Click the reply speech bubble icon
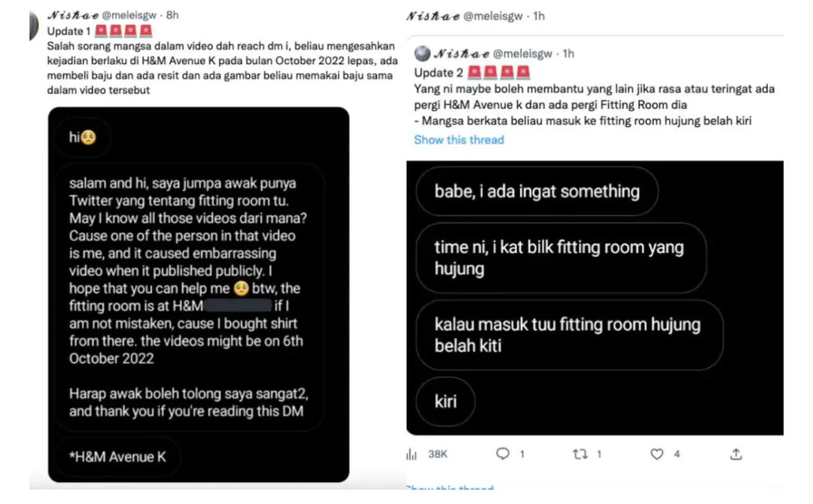Viewport: 813px width, 504px height. point(502,454)
